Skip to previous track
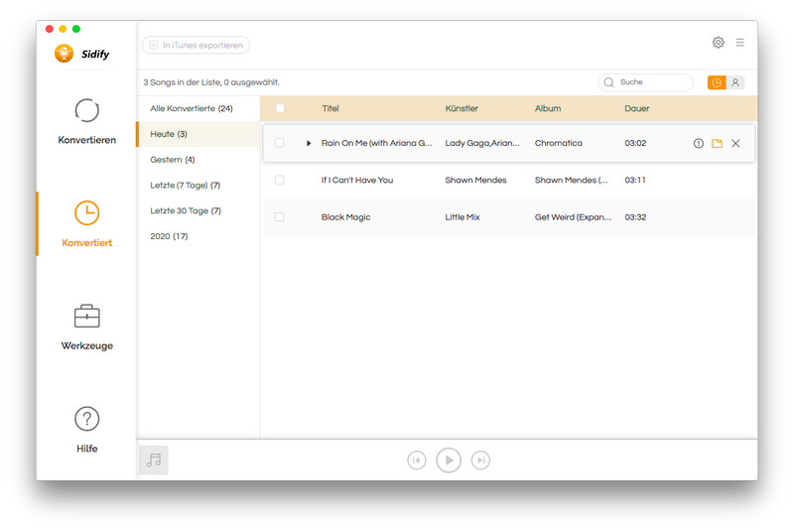 tap(416, 461)
